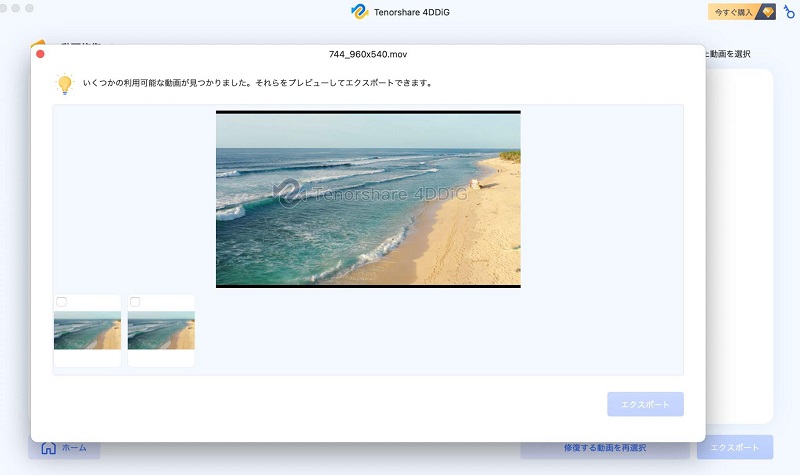Click the 今すぐ購入 buy-now button
Image resolution: width=800 pixels, height=475 pixels.
click(741, 12)
